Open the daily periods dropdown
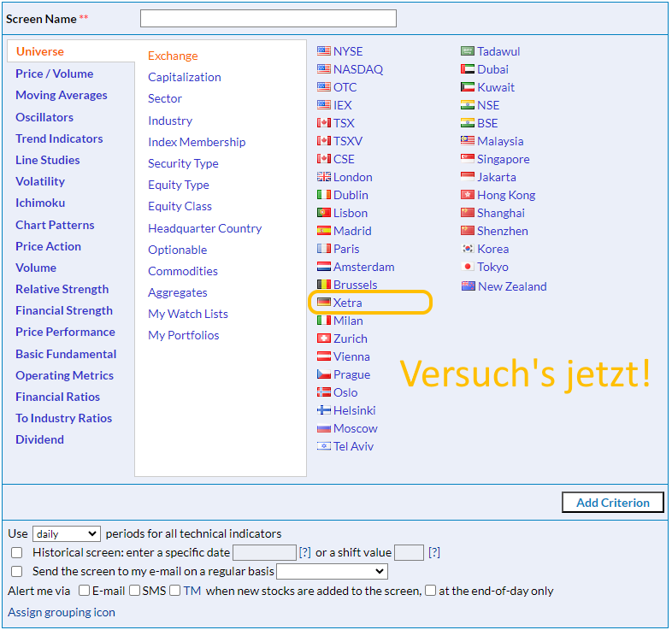The width and height of the screenshot is (672, 630). [x=67, y=534]
